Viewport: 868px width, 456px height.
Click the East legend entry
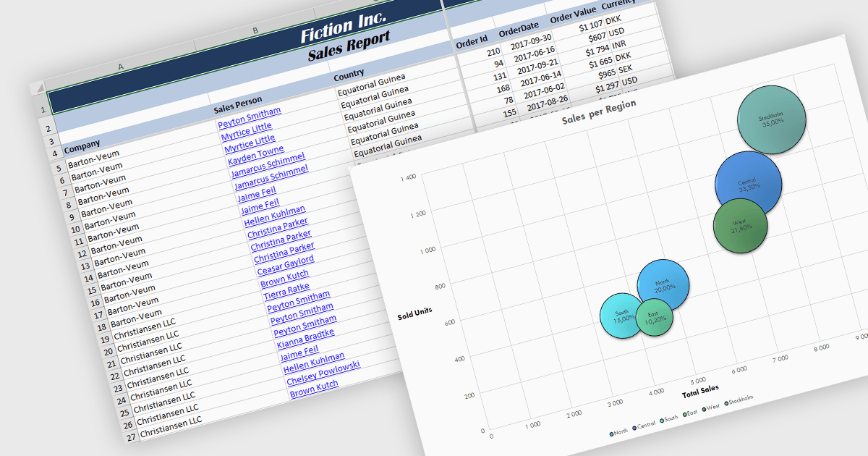[x=691, y=413]
